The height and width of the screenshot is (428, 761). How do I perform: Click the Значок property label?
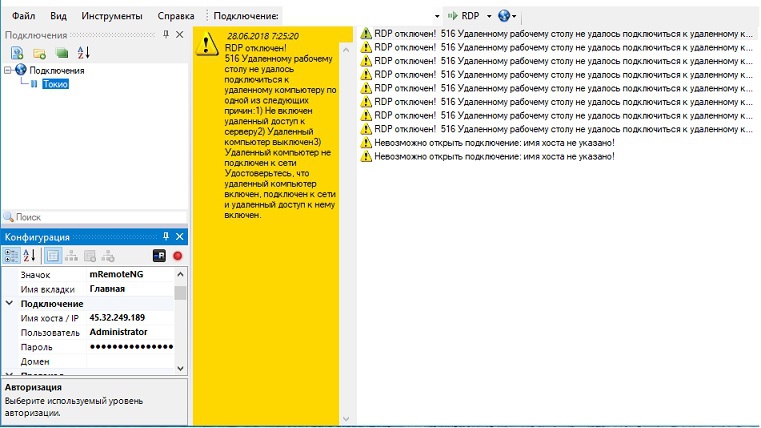tap(35, 275)
